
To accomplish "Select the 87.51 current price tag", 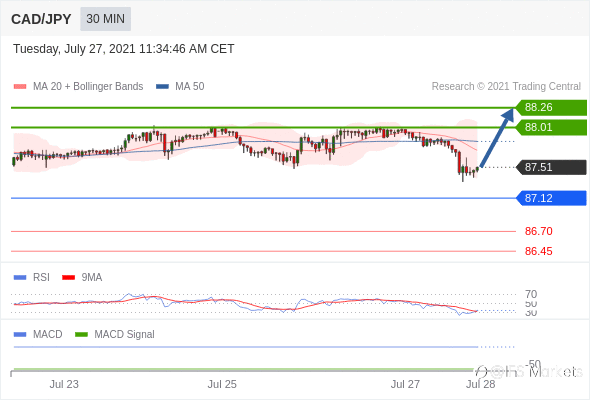I will (551, 167).
